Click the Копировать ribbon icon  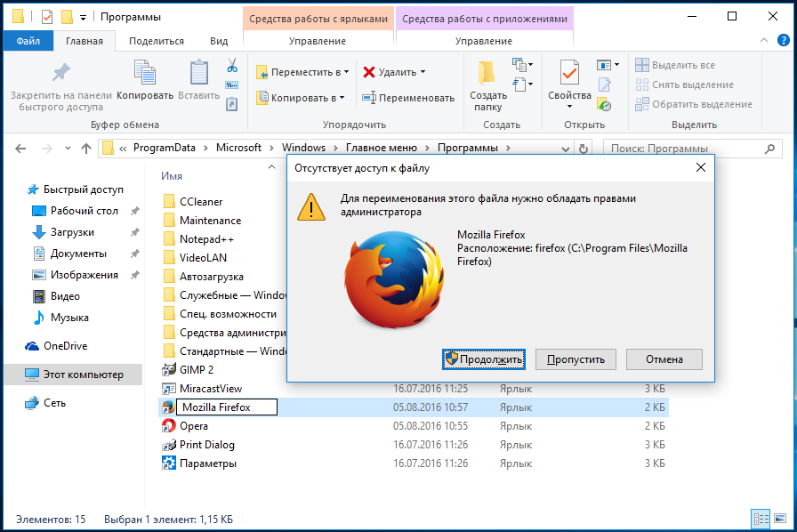145,72
